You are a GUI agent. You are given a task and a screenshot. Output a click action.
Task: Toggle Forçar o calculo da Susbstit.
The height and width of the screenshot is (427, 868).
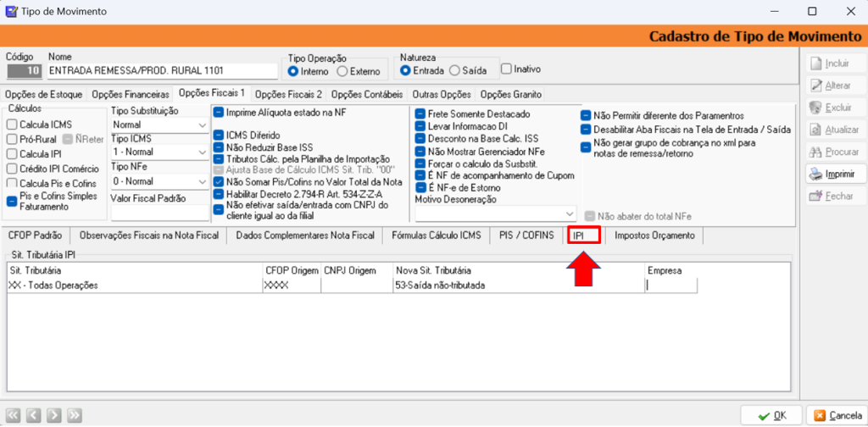tap(420, 164)
